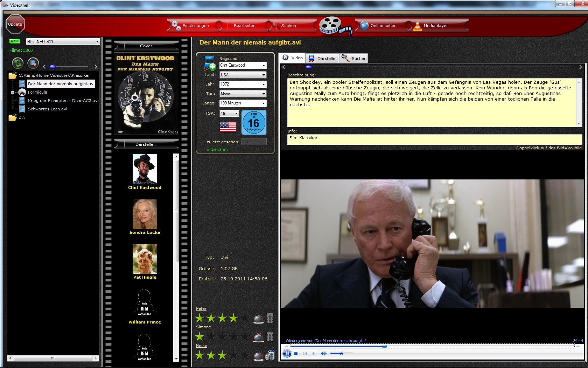This screenshot has height=368, width=588.
Task: Click the trash icon in Peter's row
Action: [270, 318]
